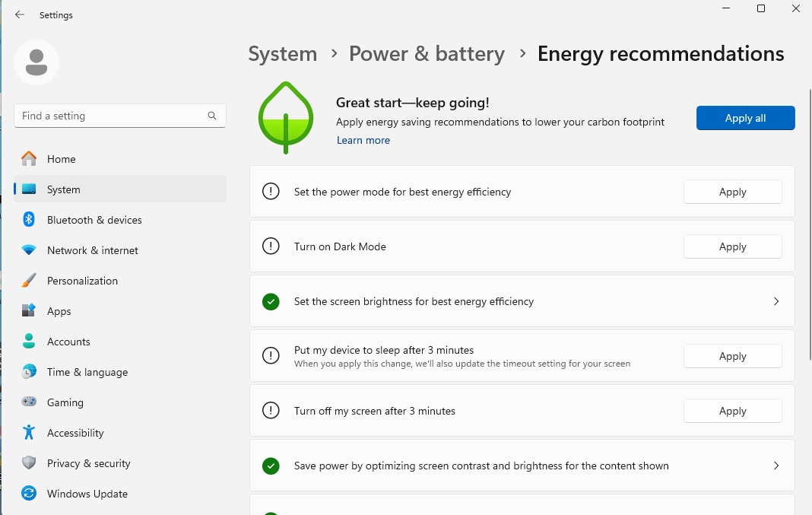
Task: Open Windows Update page
Action: (x=120, y=493)
